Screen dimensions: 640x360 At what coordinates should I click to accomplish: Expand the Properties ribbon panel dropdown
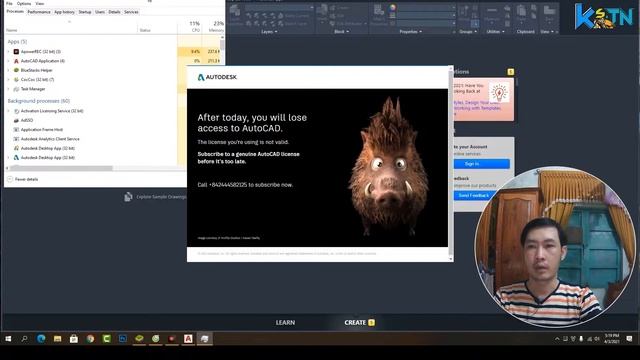[x=410, y=31]
